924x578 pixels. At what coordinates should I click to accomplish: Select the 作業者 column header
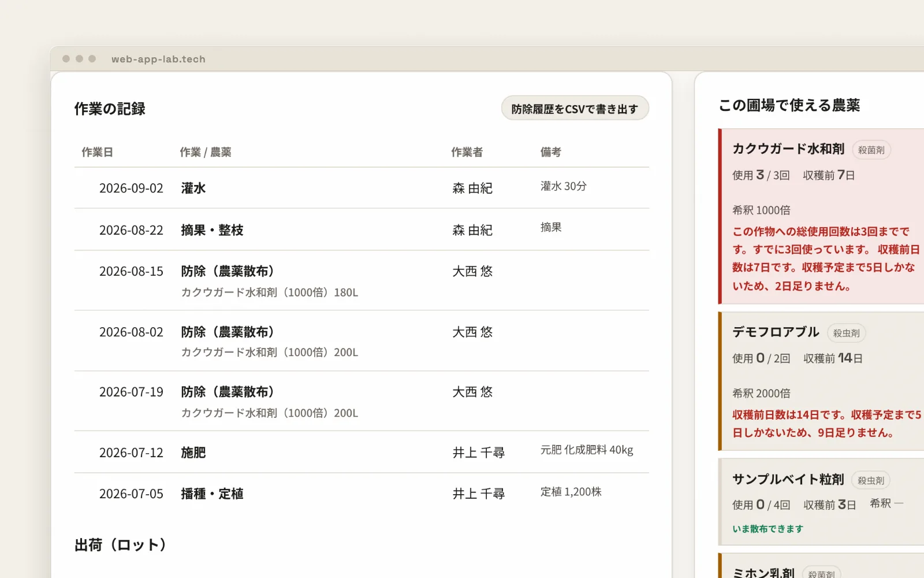point(467,152)
